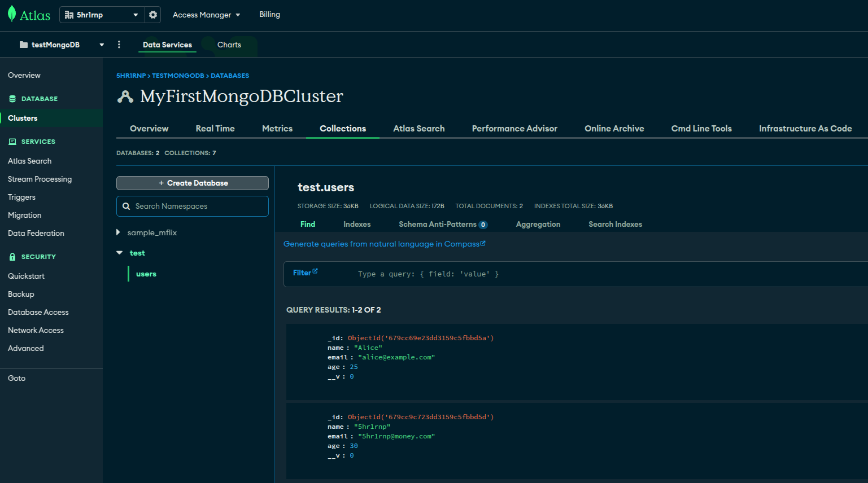
Task: Open the Metrics tab
Action: [277, 129]
